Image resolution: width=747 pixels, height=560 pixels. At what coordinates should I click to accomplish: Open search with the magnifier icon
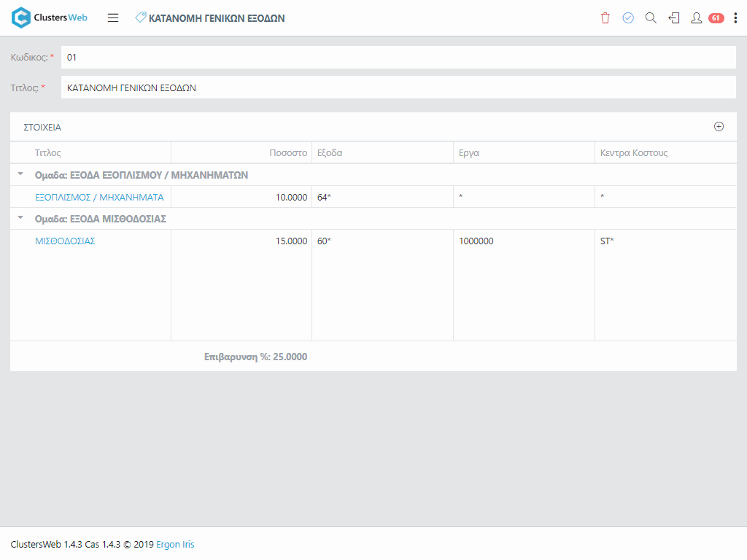[x=651, y=18]
